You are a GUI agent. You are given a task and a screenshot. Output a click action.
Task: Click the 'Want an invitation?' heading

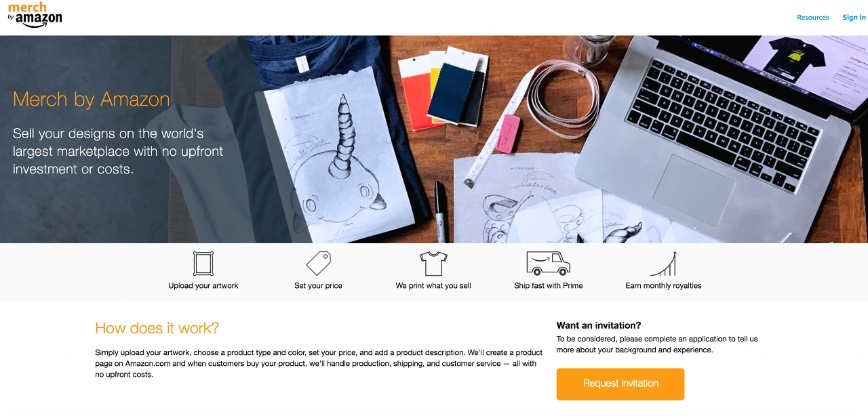599,326
